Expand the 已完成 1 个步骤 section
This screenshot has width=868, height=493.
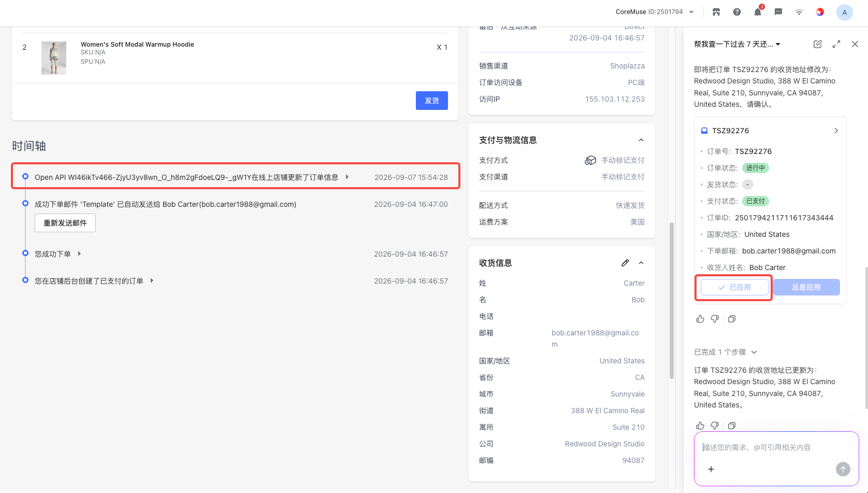[725, 352]
